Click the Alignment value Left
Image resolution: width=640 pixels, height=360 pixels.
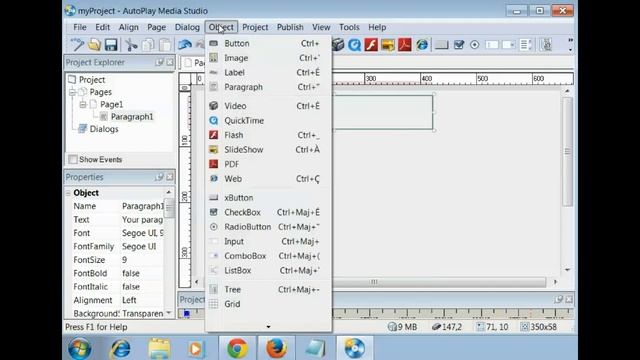point(129,300)
